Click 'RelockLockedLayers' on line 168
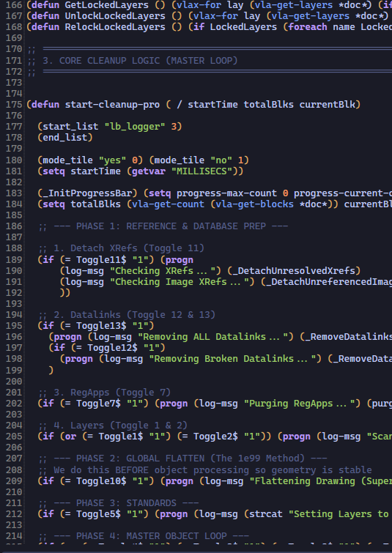The image size is (392, 553). click(115, 27)
